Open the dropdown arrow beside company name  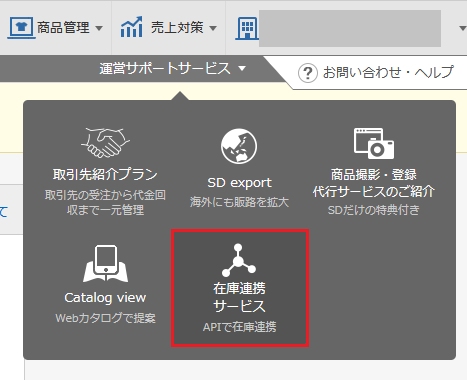click(462, 28)
